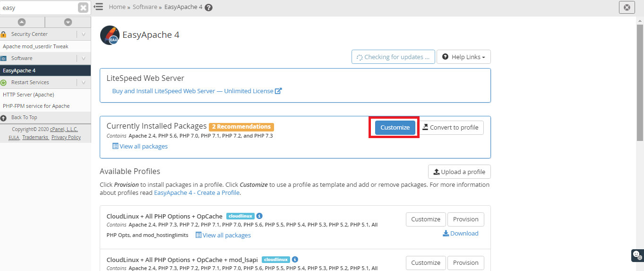Click Back To Top label
Image resolution: width=644 pixels, height=271 pixels.
point(24,117)
